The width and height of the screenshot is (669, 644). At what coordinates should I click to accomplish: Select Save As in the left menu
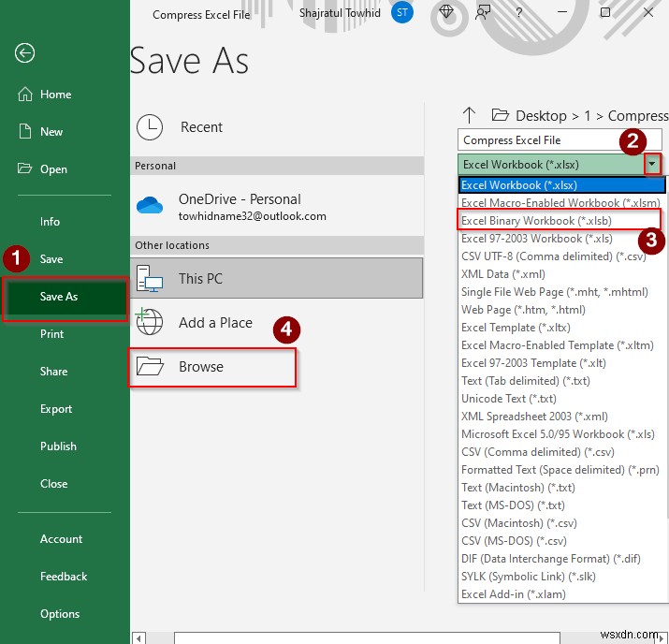(x=59, y=297)
